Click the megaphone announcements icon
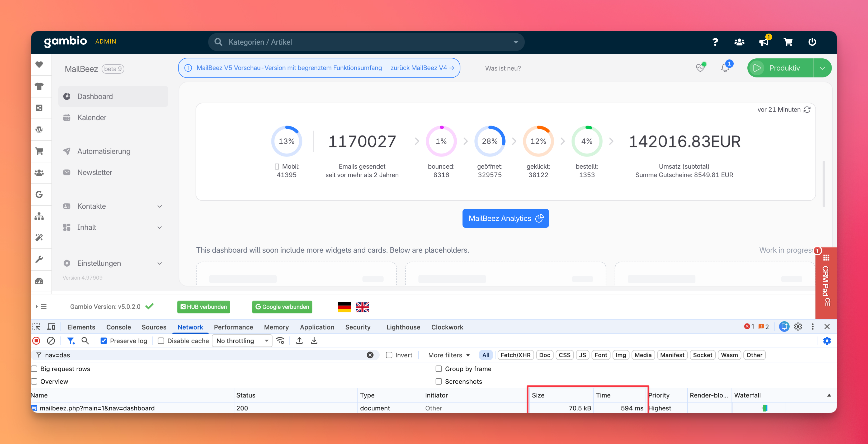Viewport: 868px width, 444px height. [x=763, y=42]
